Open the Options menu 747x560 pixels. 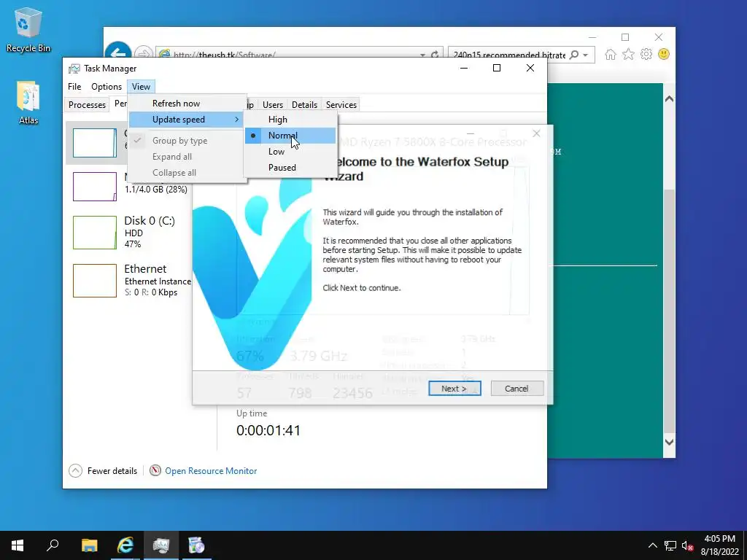coord(107,87)
